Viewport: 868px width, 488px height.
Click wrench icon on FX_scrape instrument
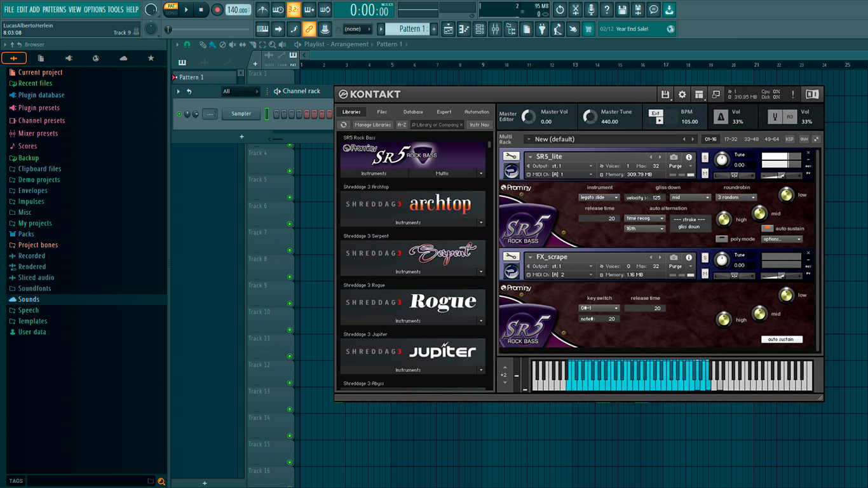tap(511, 257)
